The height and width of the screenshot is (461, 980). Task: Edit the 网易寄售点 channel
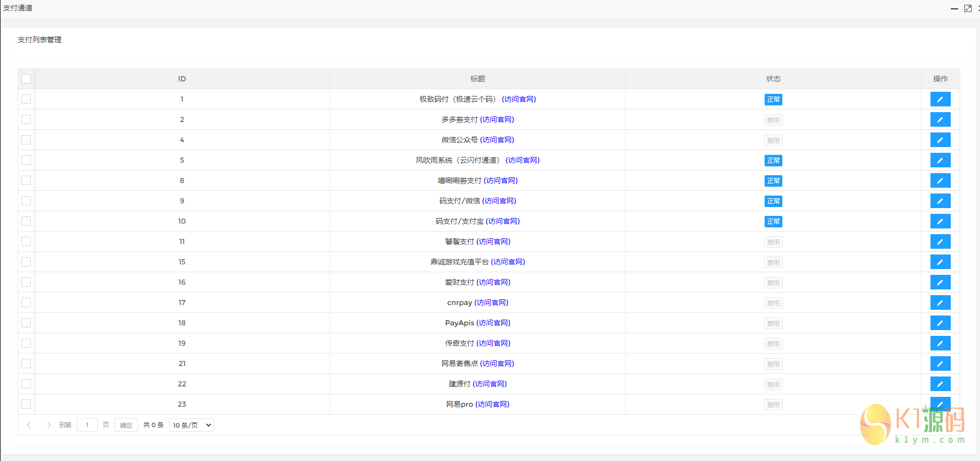(940, 363)
